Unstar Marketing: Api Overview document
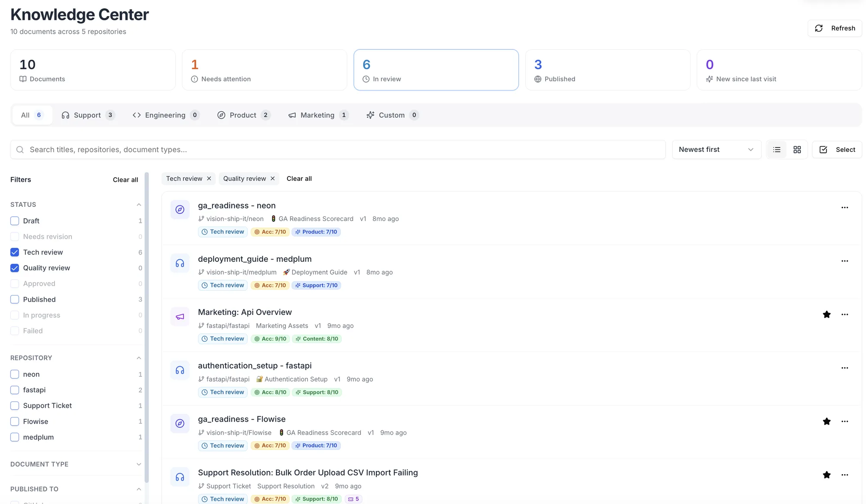866x504 pixels. pos(827,315)
